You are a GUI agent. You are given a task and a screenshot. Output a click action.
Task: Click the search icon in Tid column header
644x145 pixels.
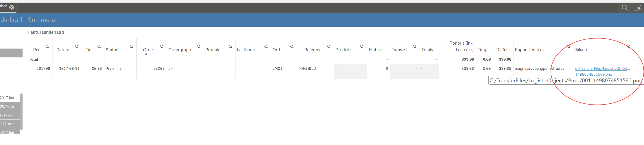[x=99, y=47]
